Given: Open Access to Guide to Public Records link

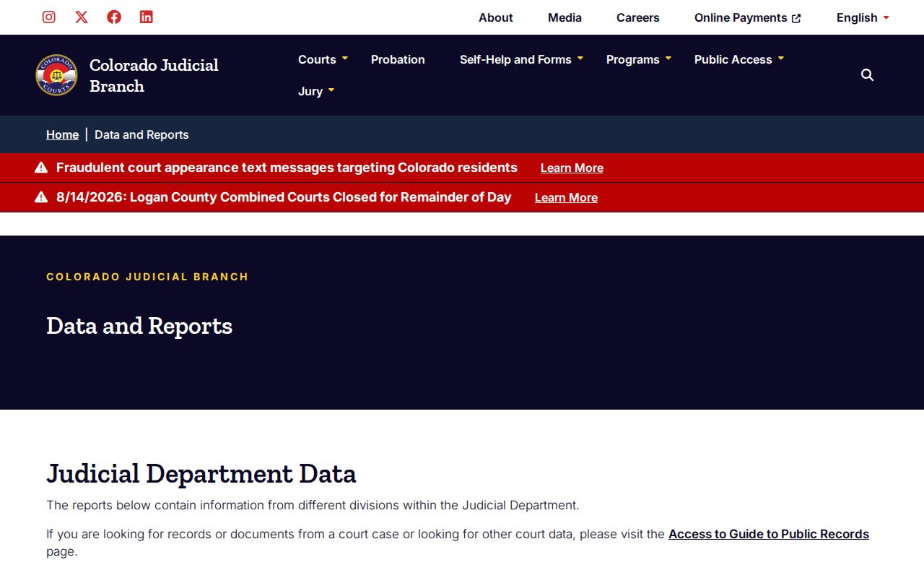Looking at the screenshot, I should [x=769, y=534].
